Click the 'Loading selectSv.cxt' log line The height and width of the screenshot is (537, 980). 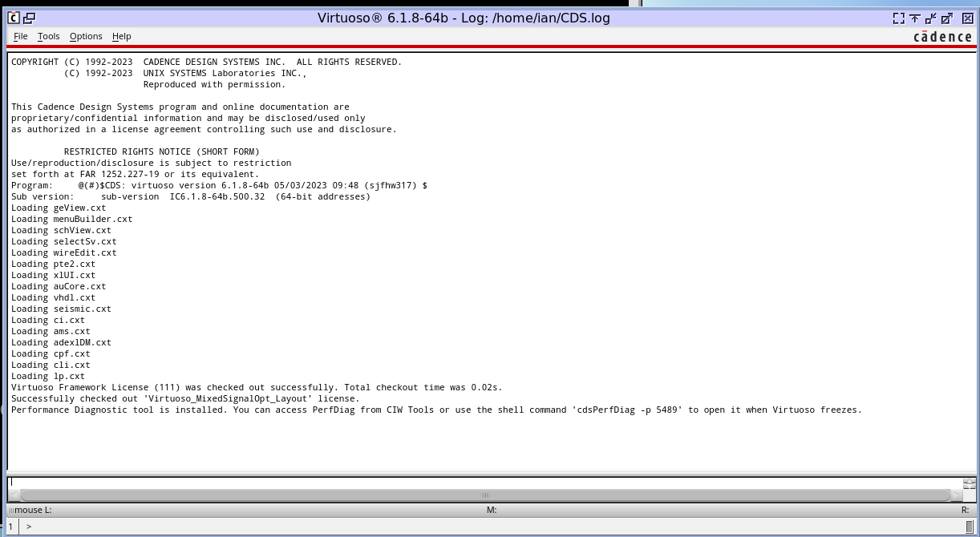[x=64, y=241]
